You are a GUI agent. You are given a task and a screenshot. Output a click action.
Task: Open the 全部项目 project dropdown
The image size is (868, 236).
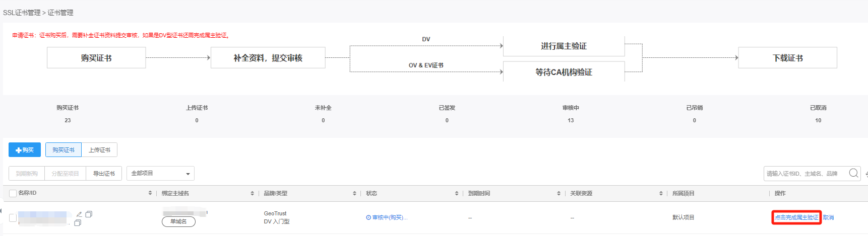point(160,173)
